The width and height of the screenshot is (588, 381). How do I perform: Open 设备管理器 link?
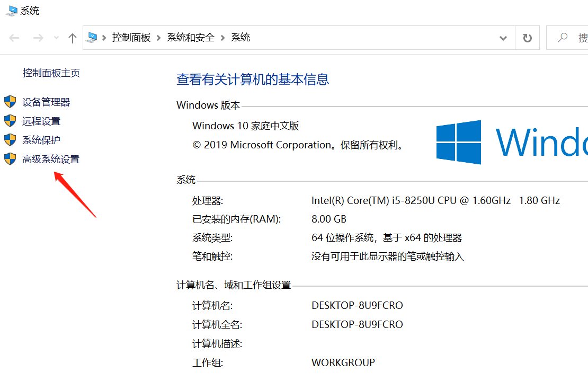pos(46,102)
